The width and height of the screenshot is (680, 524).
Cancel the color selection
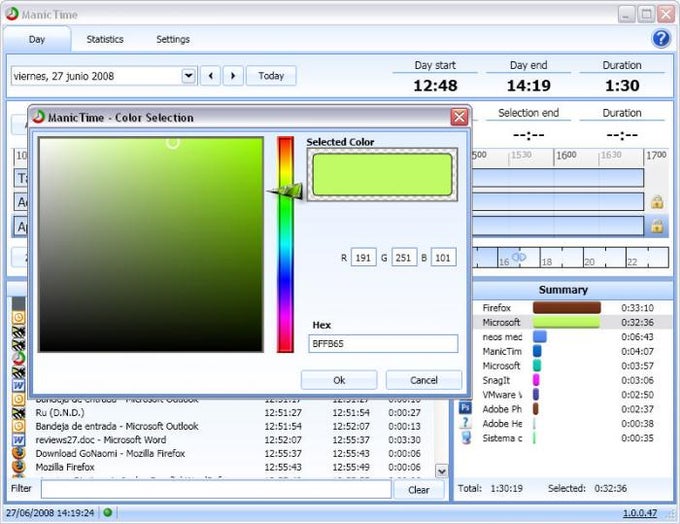[424, 380]
